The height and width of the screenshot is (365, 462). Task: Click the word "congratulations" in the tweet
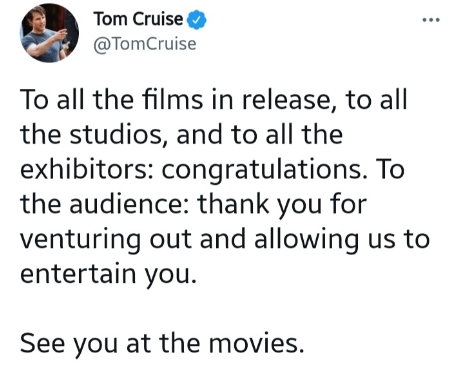pos(266,169)
